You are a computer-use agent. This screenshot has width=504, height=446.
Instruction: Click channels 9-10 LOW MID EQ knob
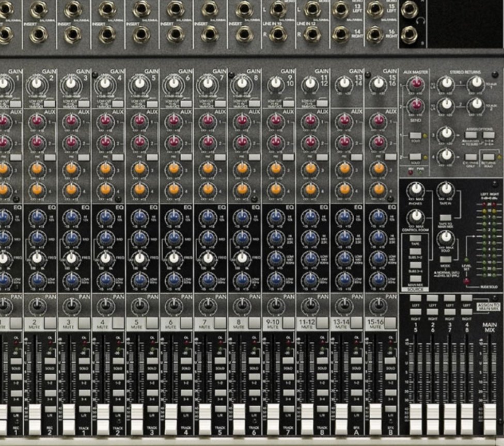276,258
